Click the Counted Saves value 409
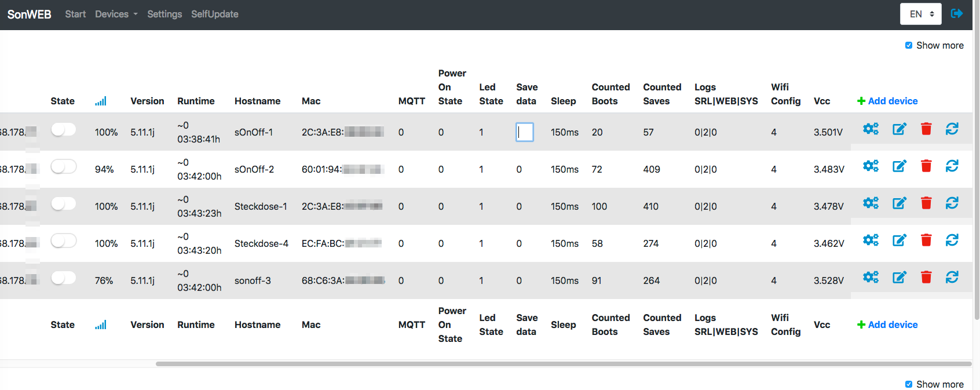The height and width of the screenshot is (390, 980). [x=652, y=169]
